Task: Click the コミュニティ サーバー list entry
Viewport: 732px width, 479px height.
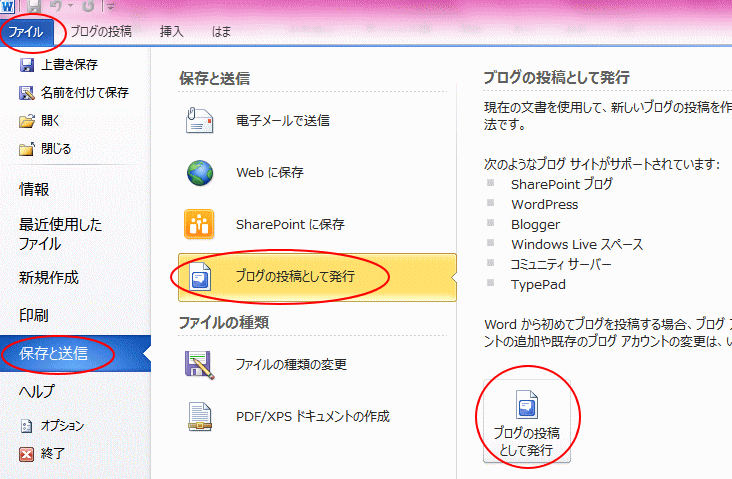Action: (x=561, y=265)
